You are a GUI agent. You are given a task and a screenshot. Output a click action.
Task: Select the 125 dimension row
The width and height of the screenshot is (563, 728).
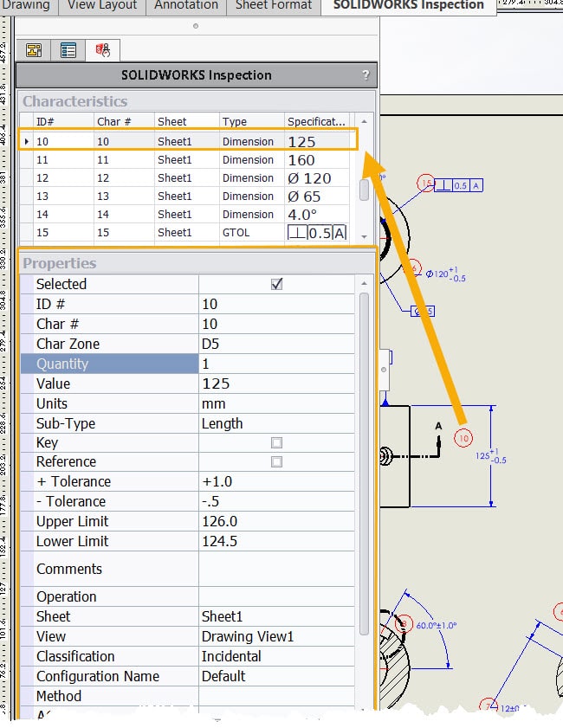click(x=184, y=142)
